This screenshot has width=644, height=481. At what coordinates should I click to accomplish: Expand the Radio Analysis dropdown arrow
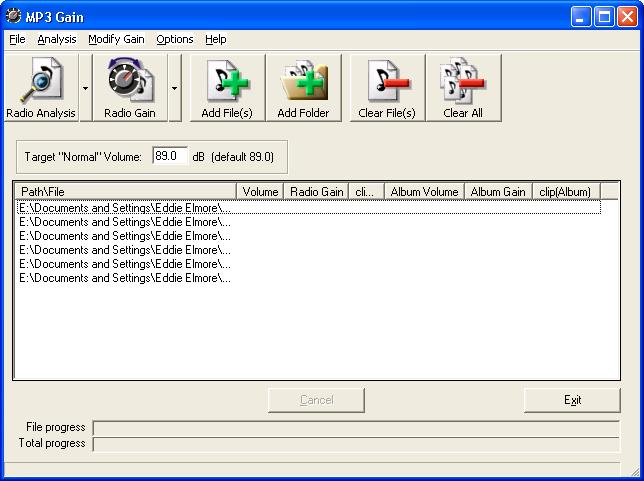point(85,88)
